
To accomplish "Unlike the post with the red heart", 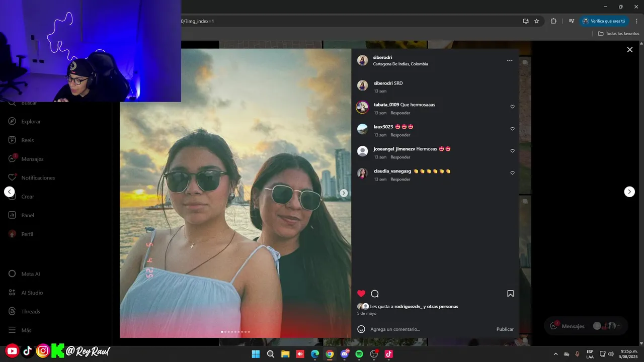I will pos(361,294).
